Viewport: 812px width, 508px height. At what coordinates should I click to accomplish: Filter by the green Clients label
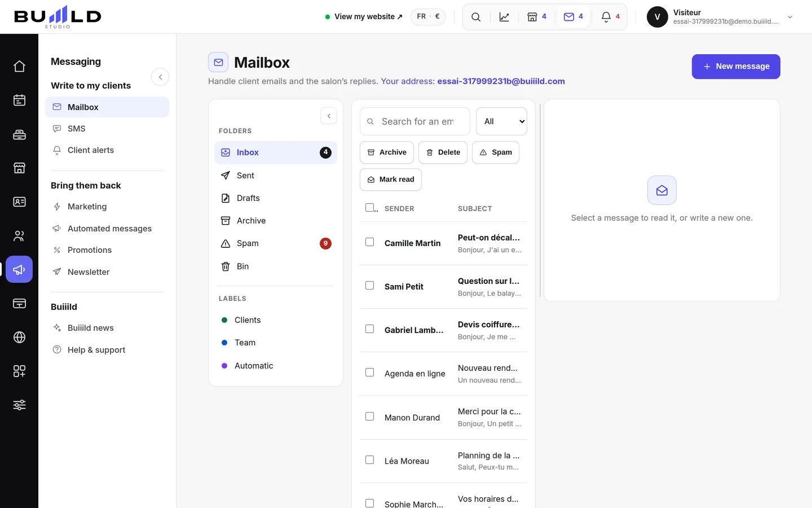point(276,320)
